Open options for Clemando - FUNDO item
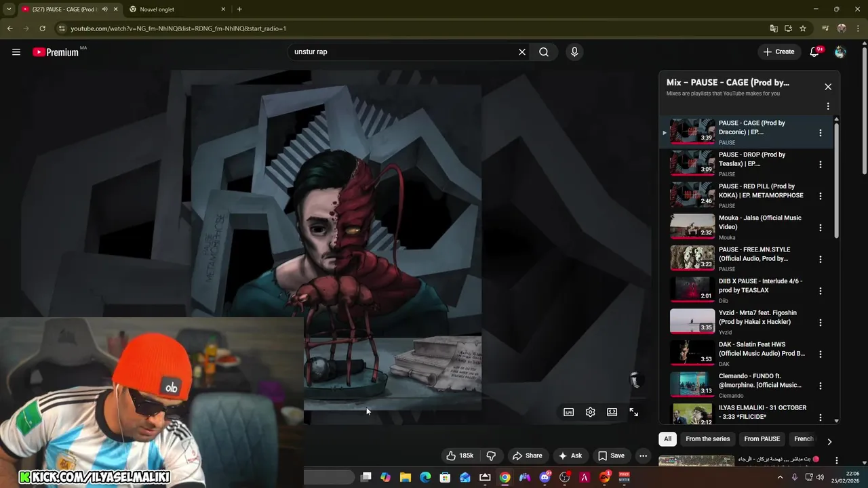This screenshot has height=488, width=868. coord(821,386)
